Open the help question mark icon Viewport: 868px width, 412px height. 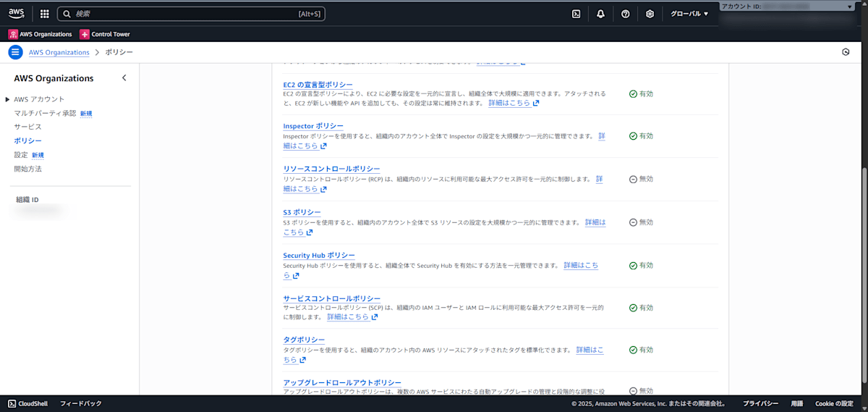click(626, 14)
